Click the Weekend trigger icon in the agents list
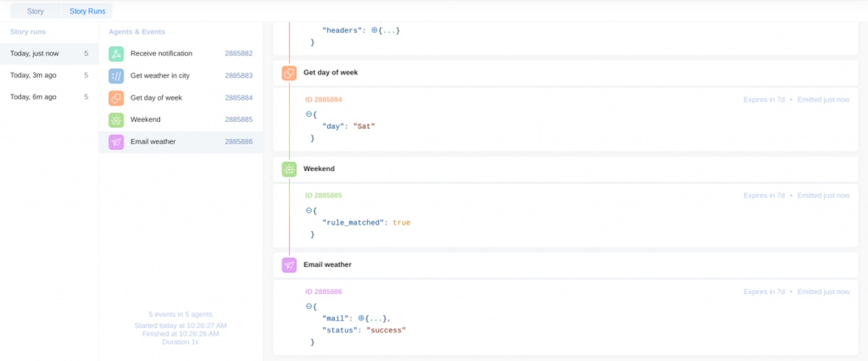The width and height of the screenshot is (868, 361). coord(116,120)
